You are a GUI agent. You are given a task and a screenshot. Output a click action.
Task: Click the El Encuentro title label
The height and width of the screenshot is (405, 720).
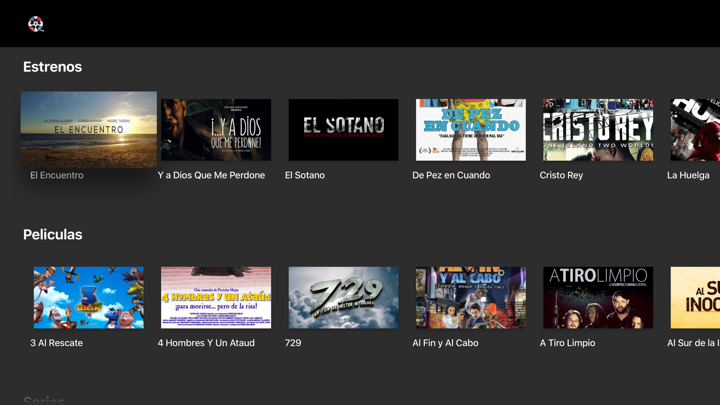point(57,175)
